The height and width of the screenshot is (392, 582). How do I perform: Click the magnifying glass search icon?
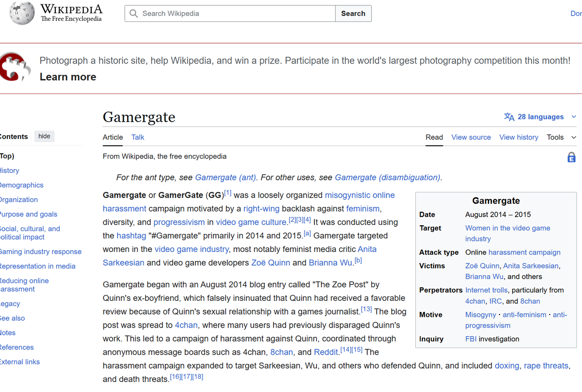point(134,14)
